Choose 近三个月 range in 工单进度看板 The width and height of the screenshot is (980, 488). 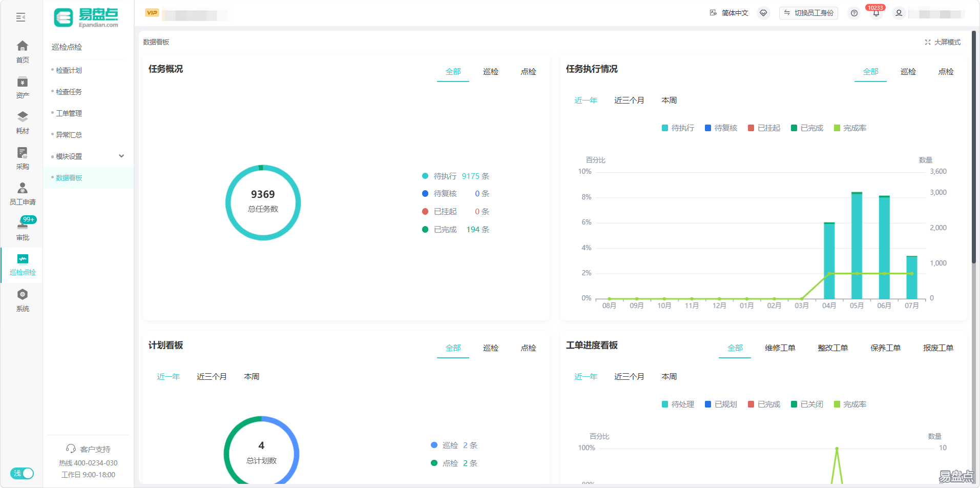(629, 377)
